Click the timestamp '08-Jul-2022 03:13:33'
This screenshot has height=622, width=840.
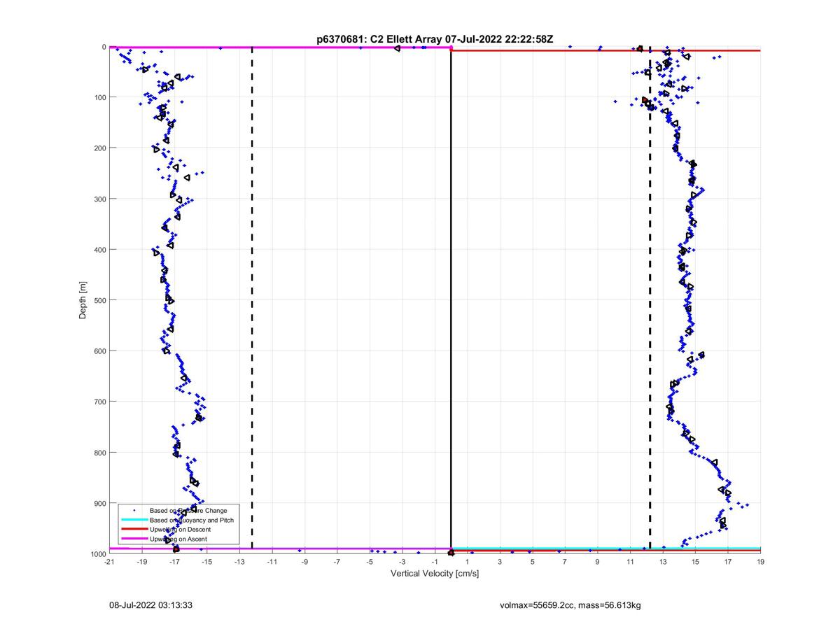(150, 605)
